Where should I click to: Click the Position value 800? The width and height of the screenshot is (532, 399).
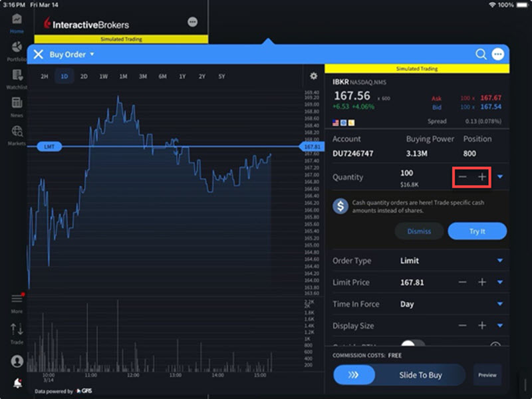click(x=469, y=154)
